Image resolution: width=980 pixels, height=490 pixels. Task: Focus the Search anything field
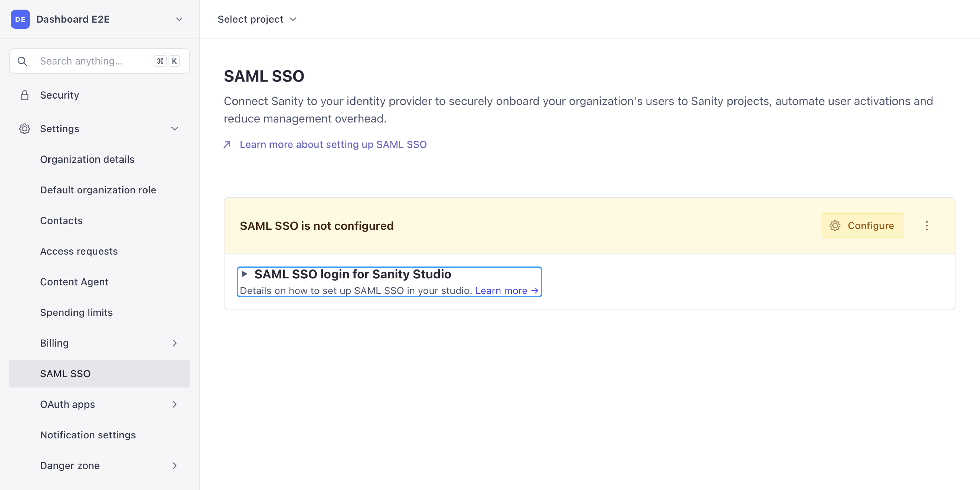100,61
